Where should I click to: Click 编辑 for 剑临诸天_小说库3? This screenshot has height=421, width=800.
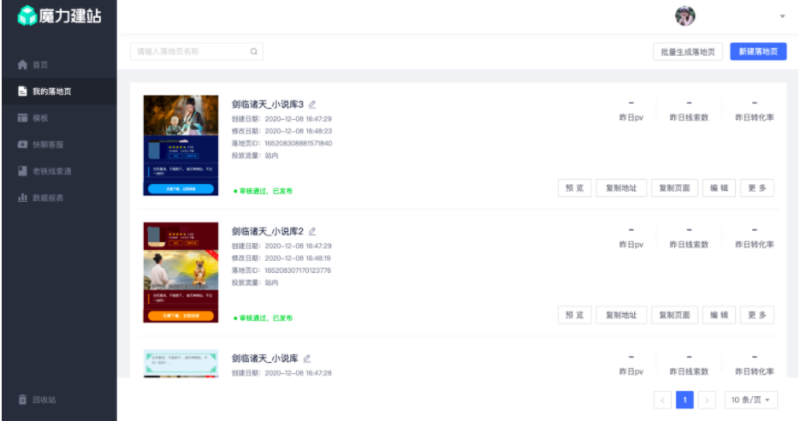pyautogui.click(x=719, y=188)
